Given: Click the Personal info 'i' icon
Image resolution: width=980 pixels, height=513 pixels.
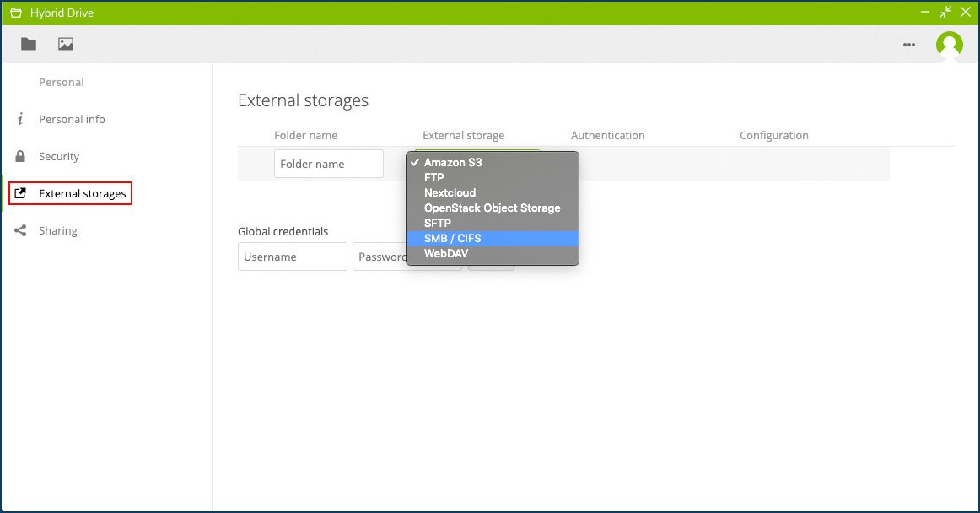Looking at the screenshot, I should coord(20,119).
